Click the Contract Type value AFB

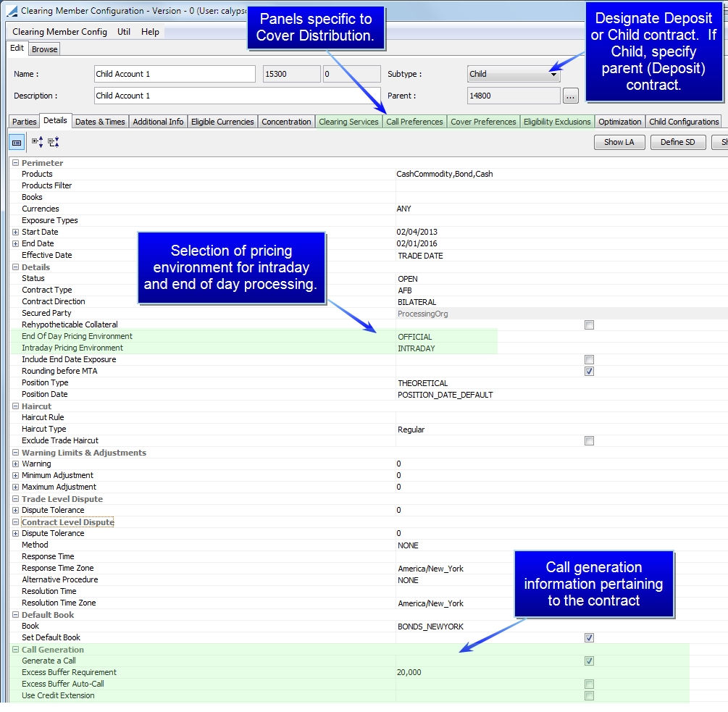tap(405, 290)
